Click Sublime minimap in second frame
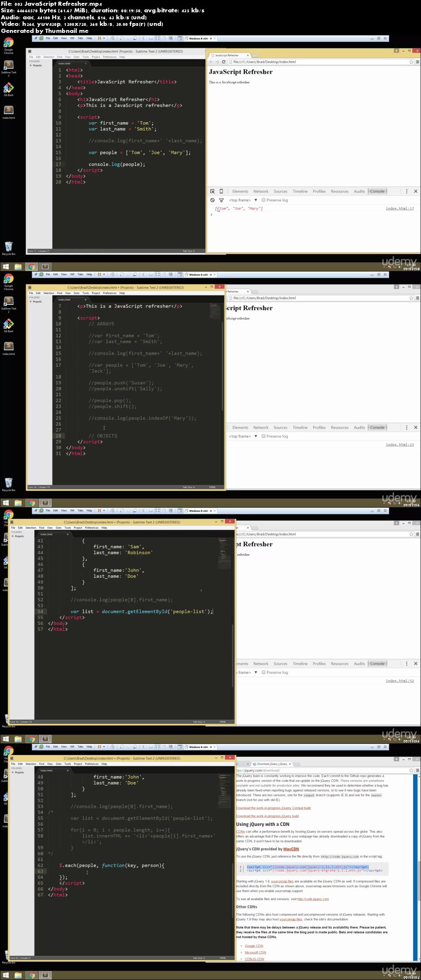The image size is (421, 980). (215, 311)
